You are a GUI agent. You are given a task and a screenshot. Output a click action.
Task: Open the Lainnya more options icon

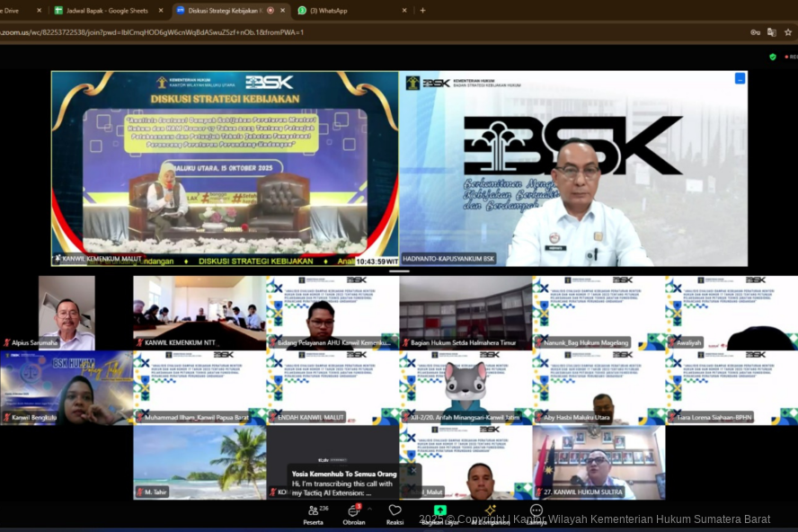[x=536, y=510]
